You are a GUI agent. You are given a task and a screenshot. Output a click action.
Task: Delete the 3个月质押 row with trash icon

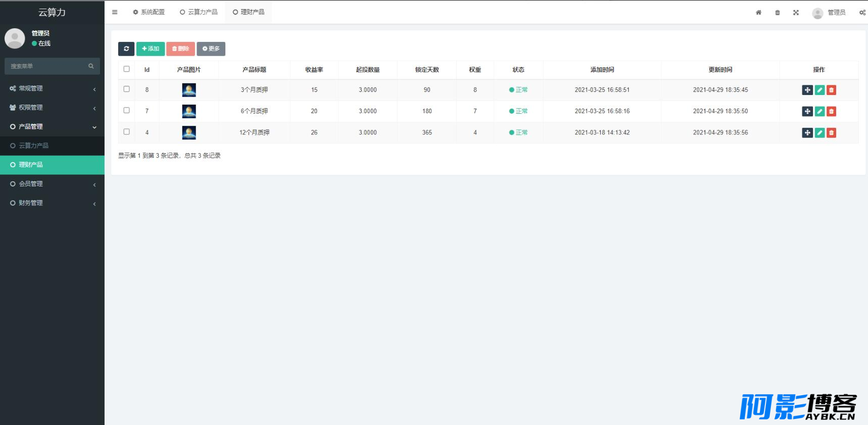pos(831,90)
